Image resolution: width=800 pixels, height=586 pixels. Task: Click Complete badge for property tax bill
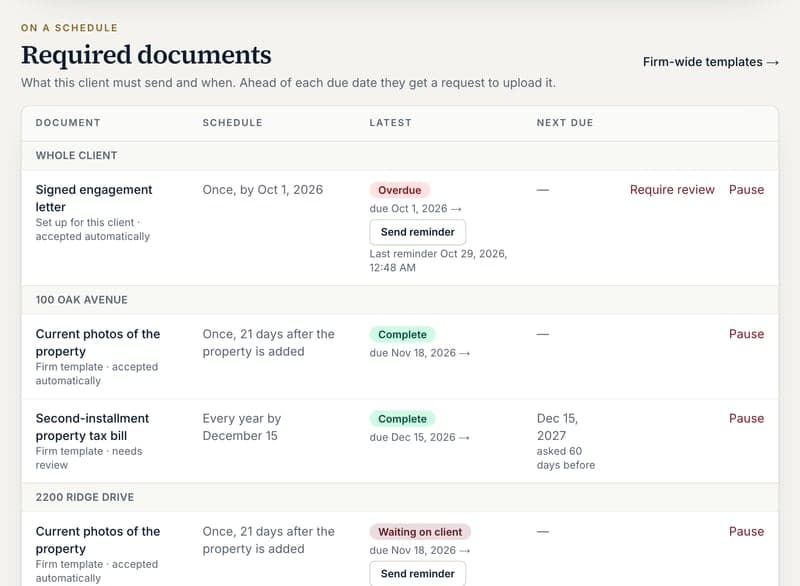402,419
